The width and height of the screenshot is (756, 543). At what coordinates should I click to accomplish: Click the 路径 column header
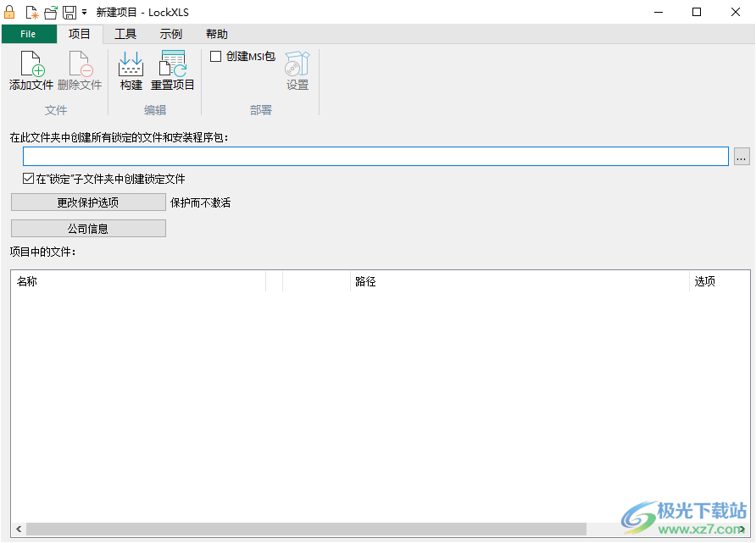pyautogui.click(x=520, y=281)
